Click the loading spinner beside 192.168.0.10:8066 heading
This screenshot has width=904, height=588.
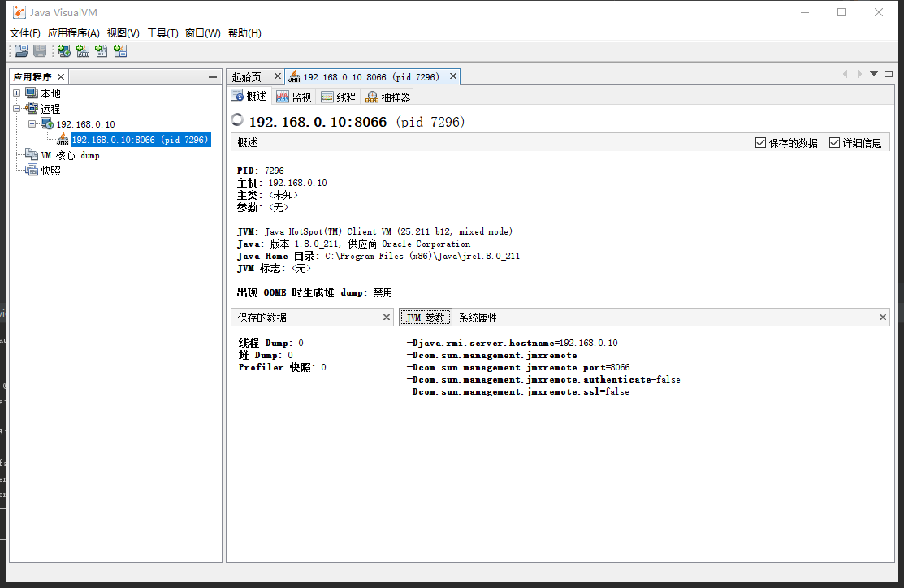coord(237,119)
